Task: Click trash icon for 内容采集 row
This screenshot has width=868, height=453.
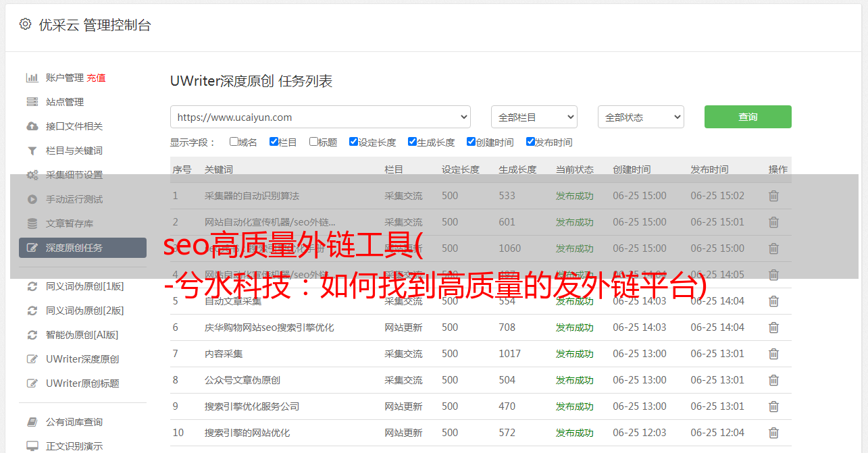Action: [773, 354]
